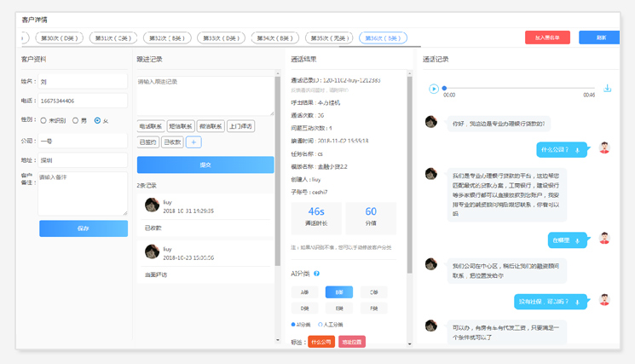The height and width of the screenshot is (364, 635).
Task: Click the pink 地址位置 label tag
Action: (x=352, y=342)
